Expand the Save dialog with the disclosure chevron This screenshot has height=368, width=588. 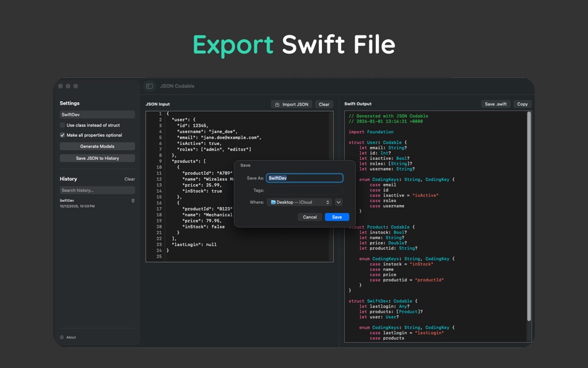pyautogui.click(x=339, y=202)
